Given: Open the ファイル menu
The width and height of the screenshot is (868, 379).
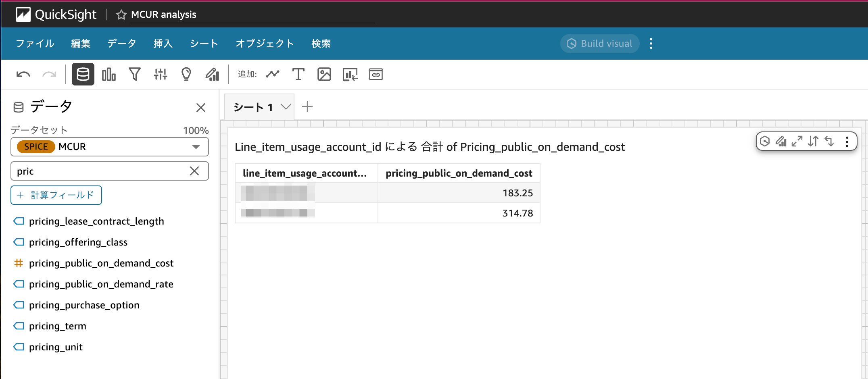Looking at the screenshot, I should [35, 44].
